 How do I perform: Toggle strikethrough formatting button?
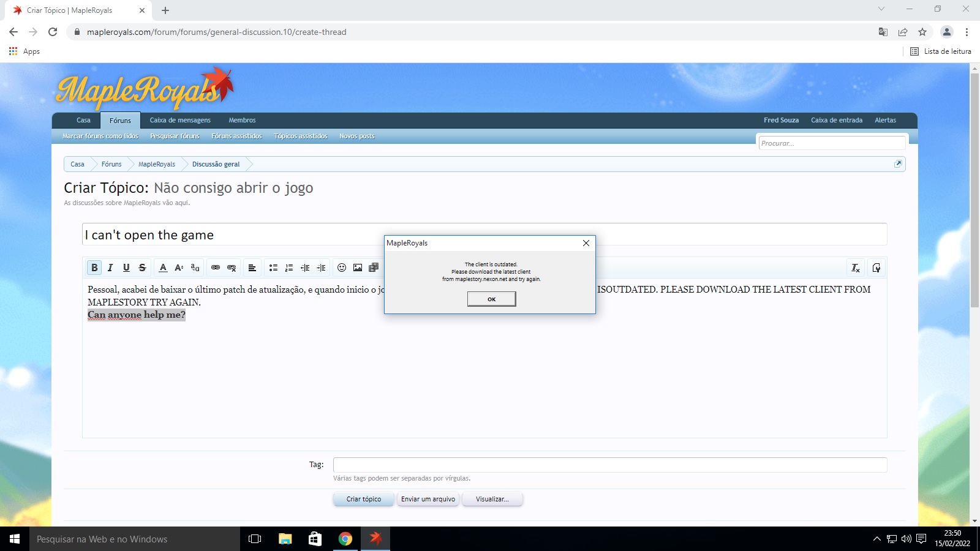coord(142,268)
